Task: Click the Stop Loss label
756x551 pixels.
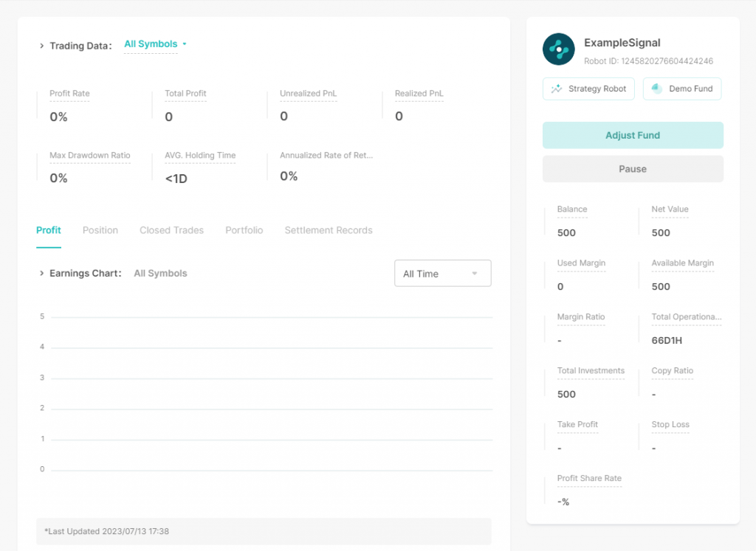Action: [x=670, y=424]
